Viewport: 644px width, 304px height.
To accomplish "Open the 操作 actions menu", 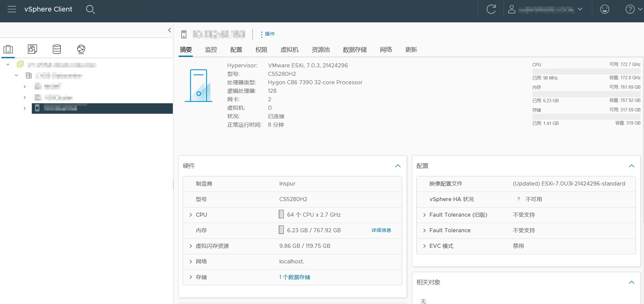I will (x=268, y=34).
